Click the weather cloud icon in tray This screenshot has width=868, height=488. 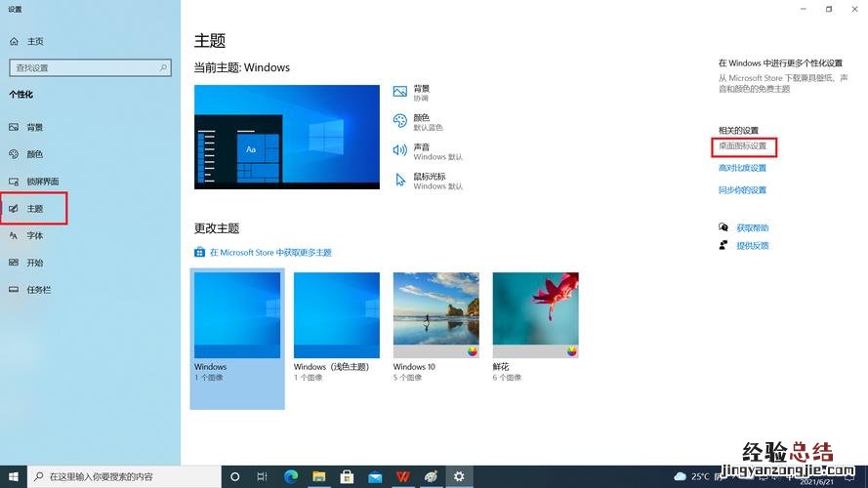(x=681, y=476)
